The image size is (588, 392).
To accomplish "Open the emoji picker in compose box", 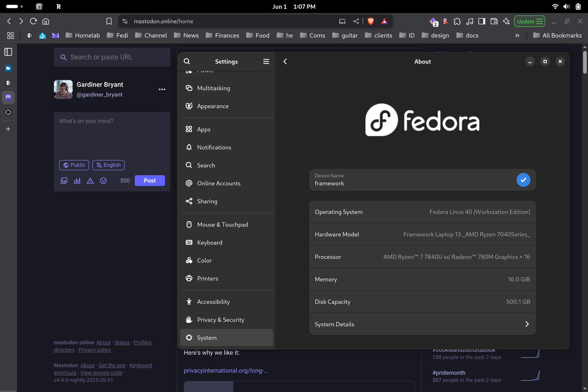I will [103, 181].
